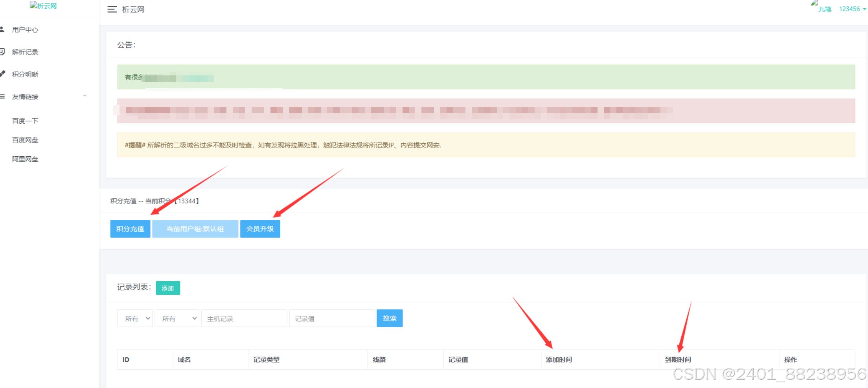Open the 百度网盘 link
Screen dimensions: 868x388
(x=25, y=140)
